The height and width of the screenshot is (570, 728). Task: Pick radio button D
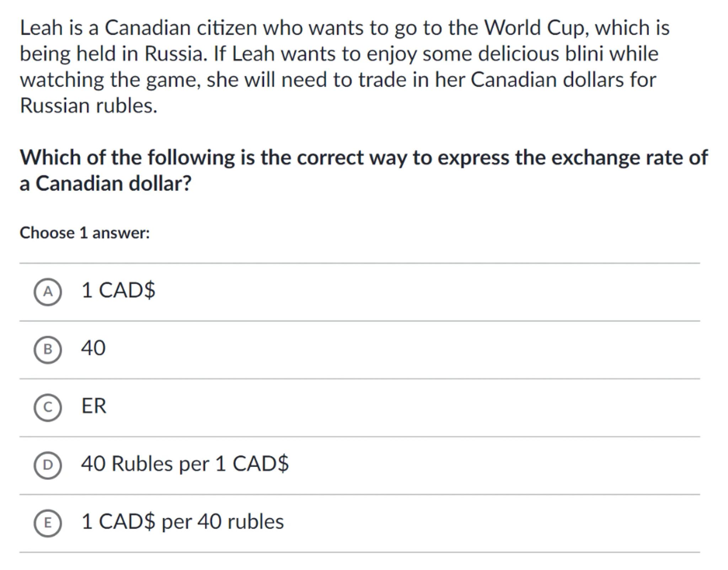[x=48, y=465]
